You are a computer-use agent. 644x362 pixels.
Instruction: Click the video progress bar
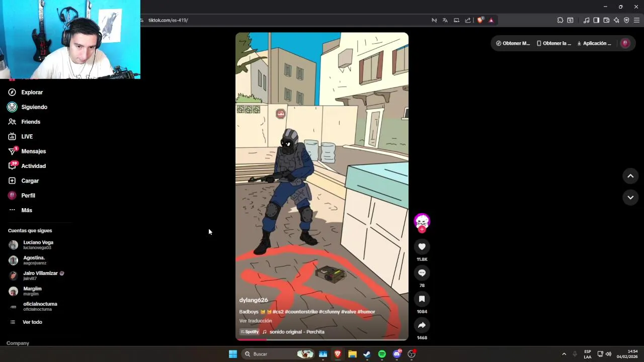pyautogui.click(x=322, y=339)
